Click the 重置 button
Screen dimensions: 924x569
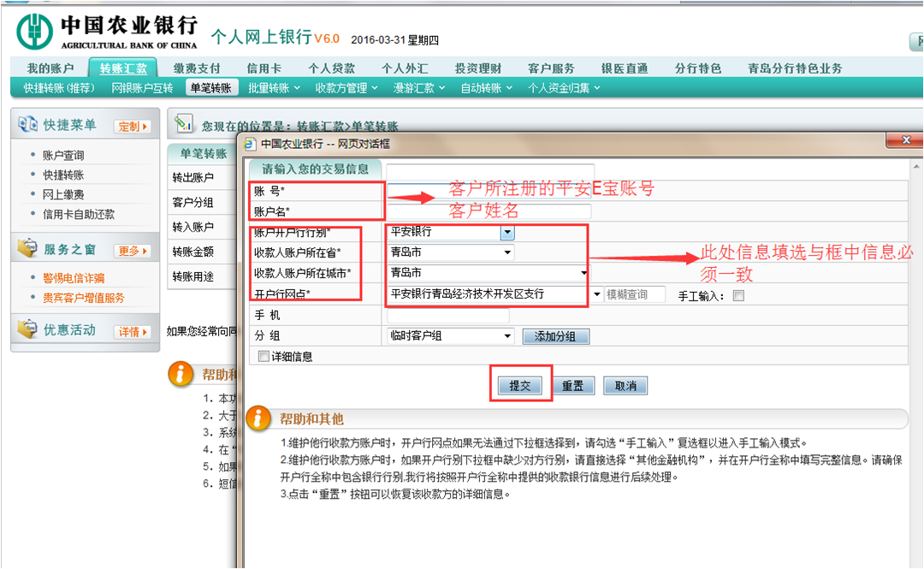coord(572,386)
